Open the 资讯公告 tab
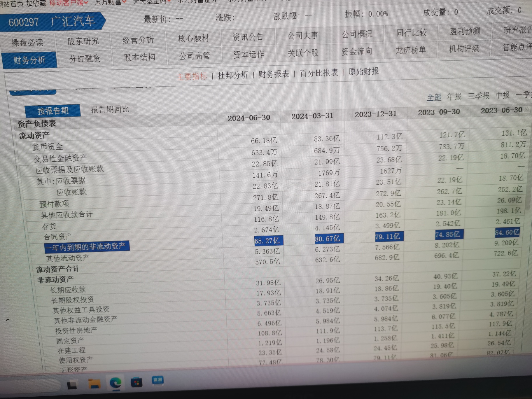 point(248,37)
